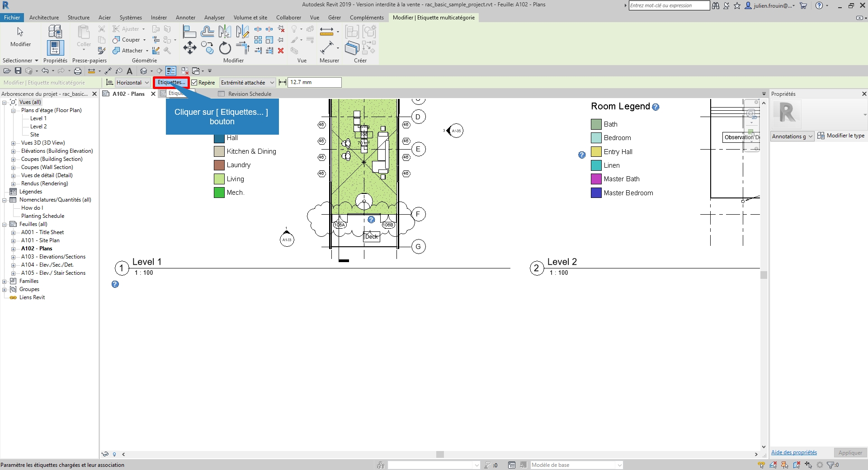Screen dimensions: 868x470
Task: Open the Annoter ribbon tab
Action: (185, 18)
